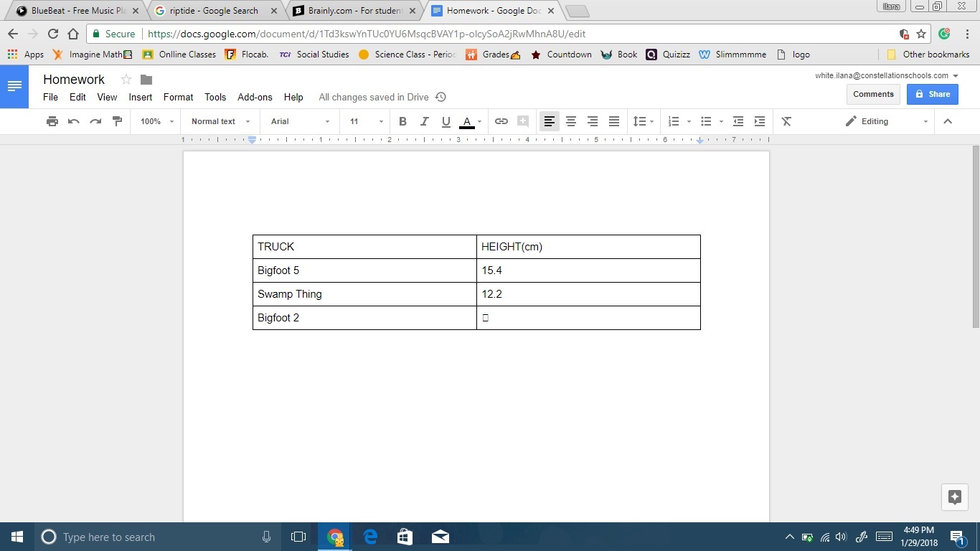Screen dimensions: 980x551
Task: Open the Chrome customize menu
Action: pos(967,34)
